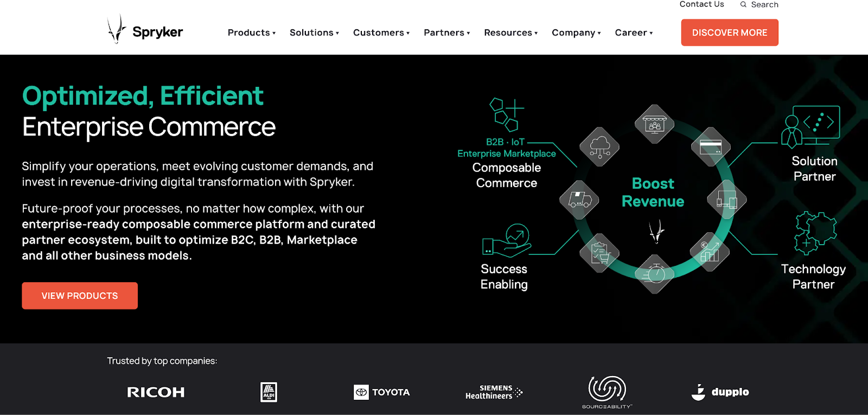The width and height of the screenshot is (868, 415).
Task: Click the Spryker wordmark text
Action: pyautogui.click(x=158, y=32)
